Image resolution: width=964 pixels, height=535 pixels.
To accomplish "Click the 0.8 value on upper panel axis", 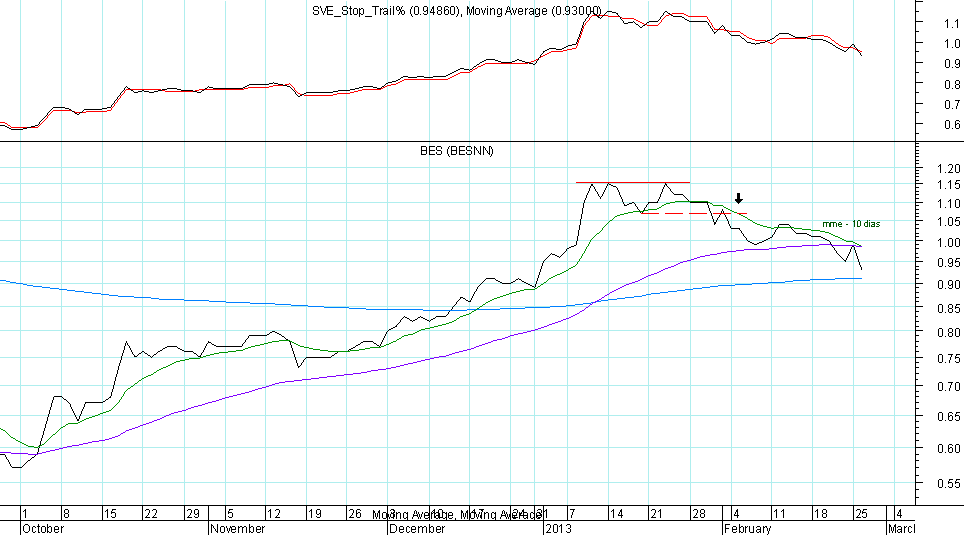I will [952, 84].
